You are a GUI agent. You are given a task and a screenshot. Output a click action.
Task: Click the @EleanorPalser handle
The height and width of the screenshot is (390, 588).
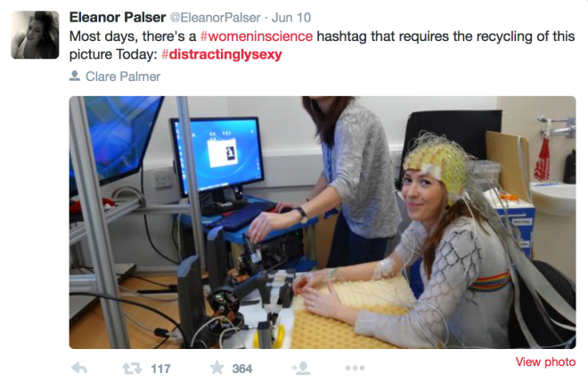pyautogui.click(x=216, y=18)
